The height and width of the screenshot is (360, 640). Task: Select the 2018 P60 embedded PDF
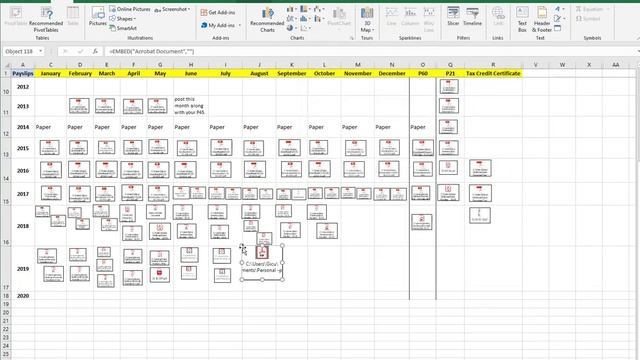tap(422, 222)
